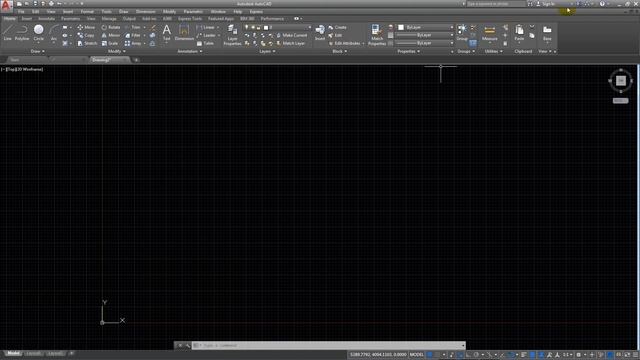This screenshot has width=640, height=360.
Task: Choose the Circle tool
Action: click(x=38, y=32)
